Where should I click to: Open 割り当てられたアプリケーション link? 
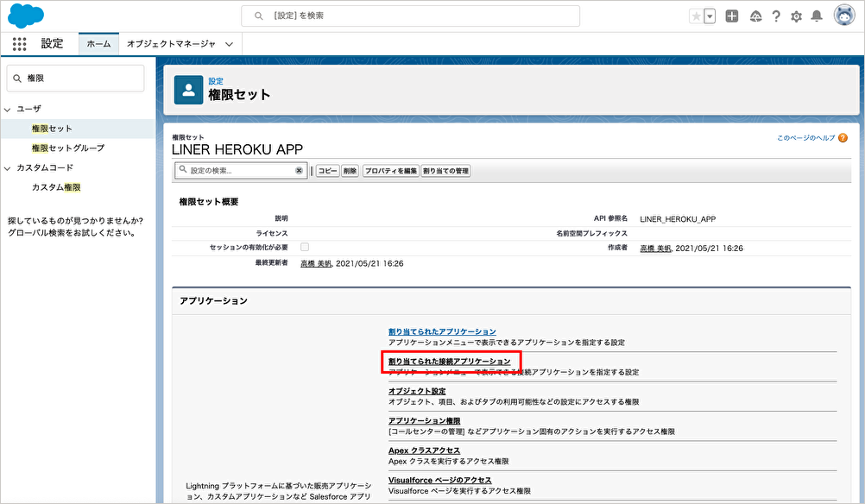click(x=442, y=331)
